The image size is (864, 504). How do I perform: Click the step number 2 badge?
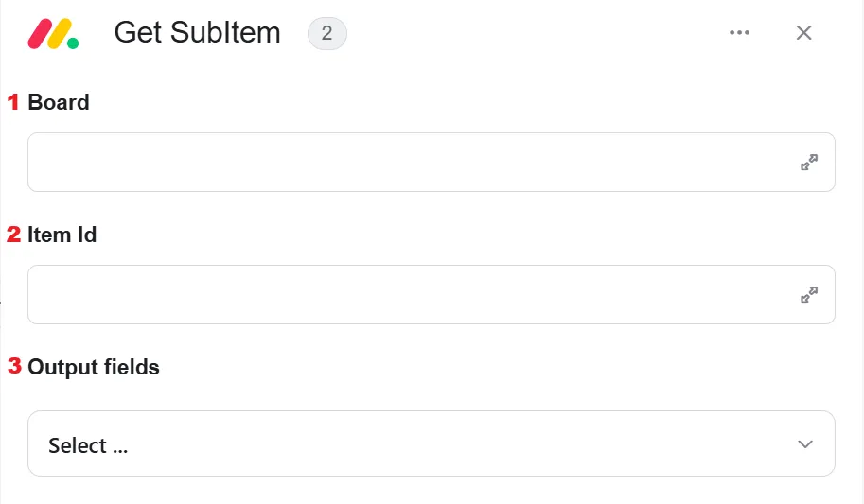coord(326,34)
